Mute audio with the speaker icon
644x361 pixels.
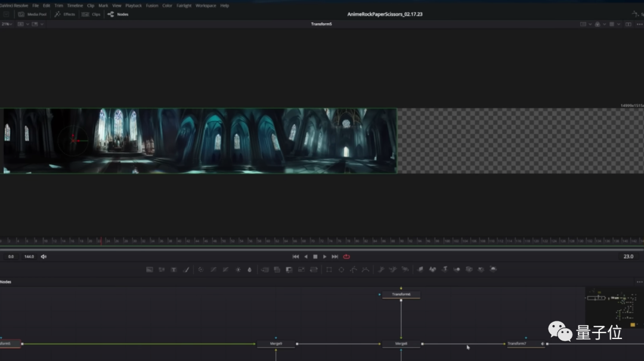(x=44, y=257)
